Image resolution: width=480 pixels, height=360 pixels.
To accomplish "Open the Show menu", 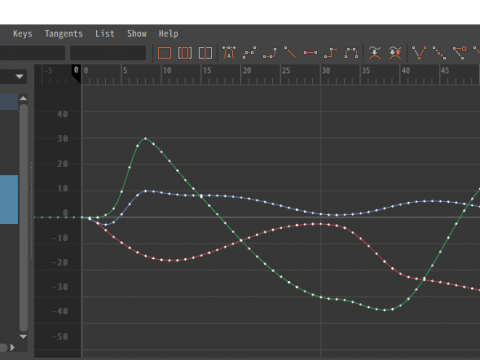I will (x=137, y=34).
